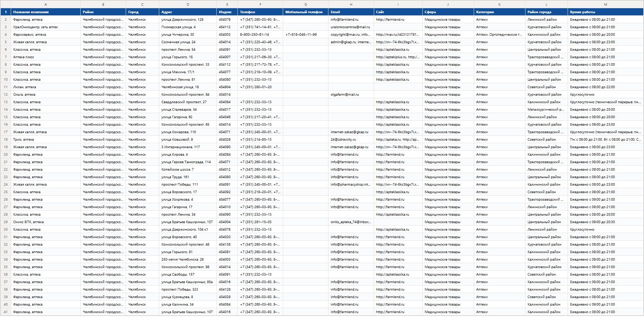The image size is (644, 322).
Task: Click district cell starting 'Металлургический'
Action: 547,110
